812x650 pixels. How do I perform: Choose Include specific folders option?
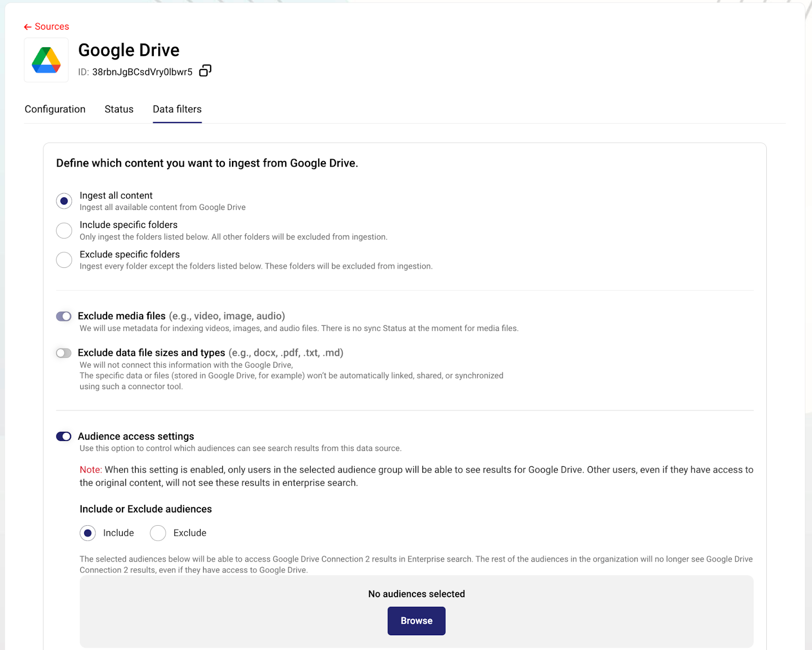(64, 230)
